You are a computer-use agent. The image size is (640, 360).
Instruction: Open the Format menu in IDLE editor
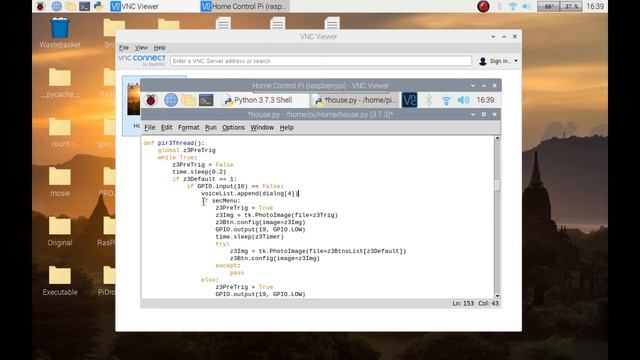click(x=189, y=127)
